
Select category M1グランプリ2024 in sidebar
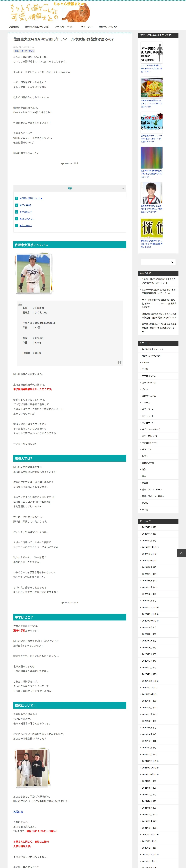pos(151,356)
